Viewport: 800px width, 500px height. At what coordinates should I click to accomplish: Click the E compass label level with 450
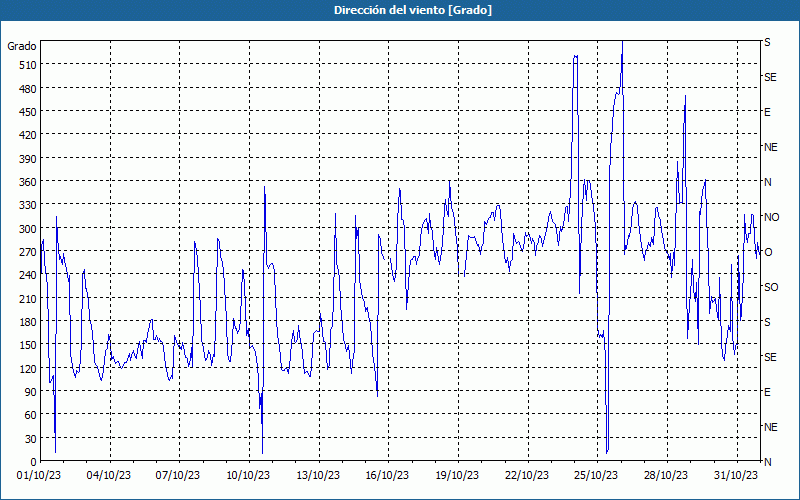click(767, 112)
